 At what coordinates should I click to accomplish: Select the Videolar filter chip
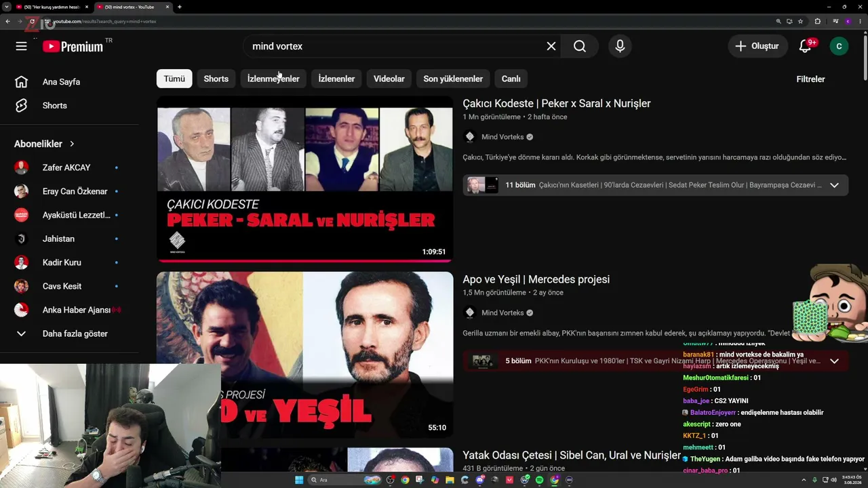389,79
